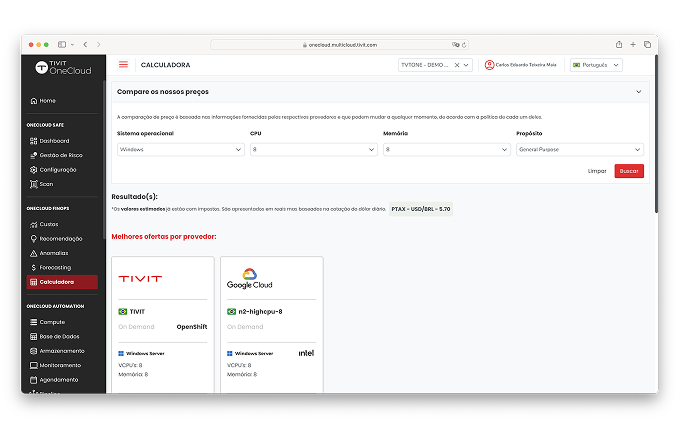This screenshot has height=442, width=680.
Task: Open the Configuração gear item
Action: tap(57, 170)
